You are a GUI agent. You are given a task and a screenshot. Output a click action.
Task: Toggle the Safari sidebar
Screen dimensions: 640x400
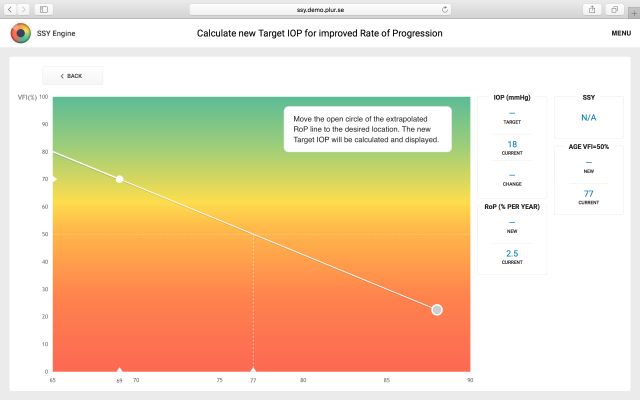tap(44, 8)
